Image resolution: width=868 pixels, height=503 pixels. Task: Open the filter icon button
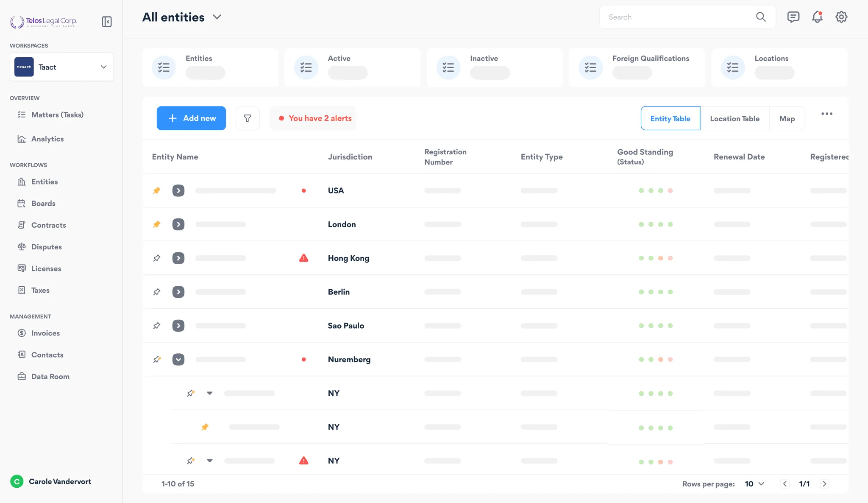pos(248,118)
